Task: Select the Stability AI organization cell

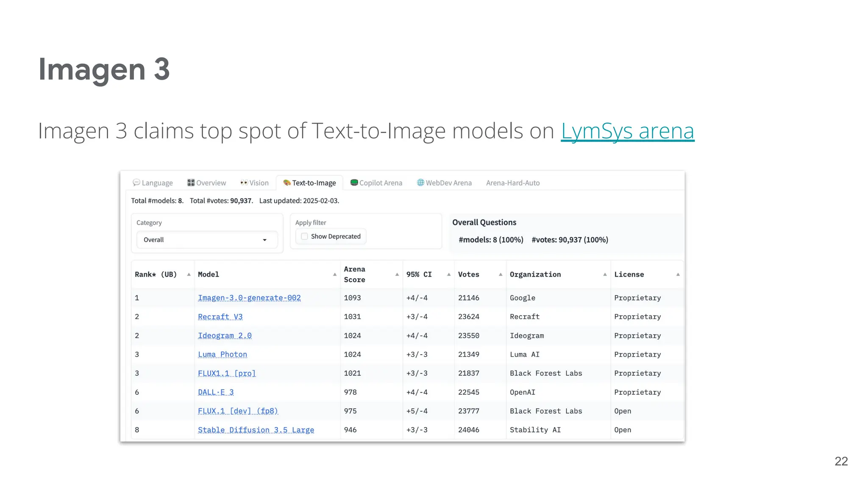Action: click(x=535, y=430)
